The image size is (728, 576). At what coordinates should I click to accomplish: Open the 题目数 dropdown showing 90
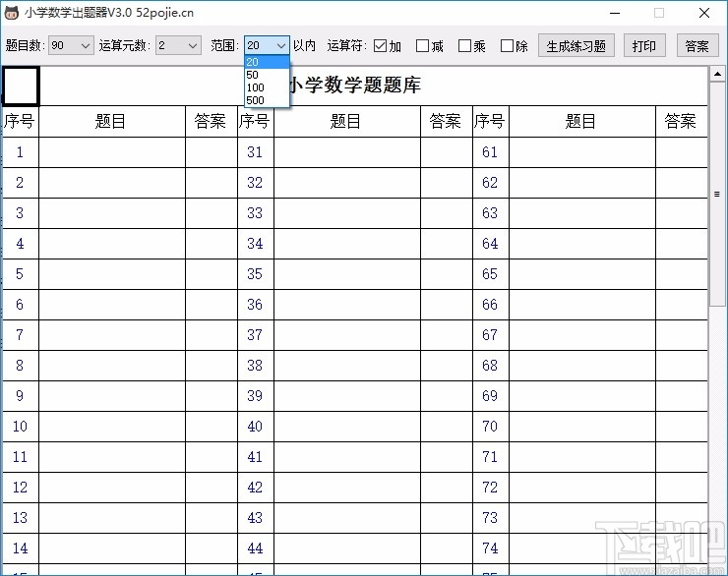tap(71, 45)
